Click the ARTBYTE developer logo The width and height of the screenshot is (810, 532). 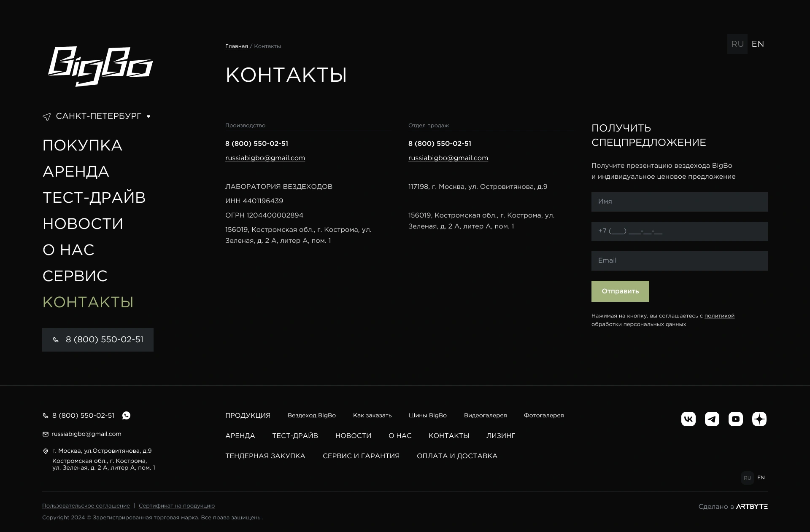pyautogui.click(x=752, y=506)
